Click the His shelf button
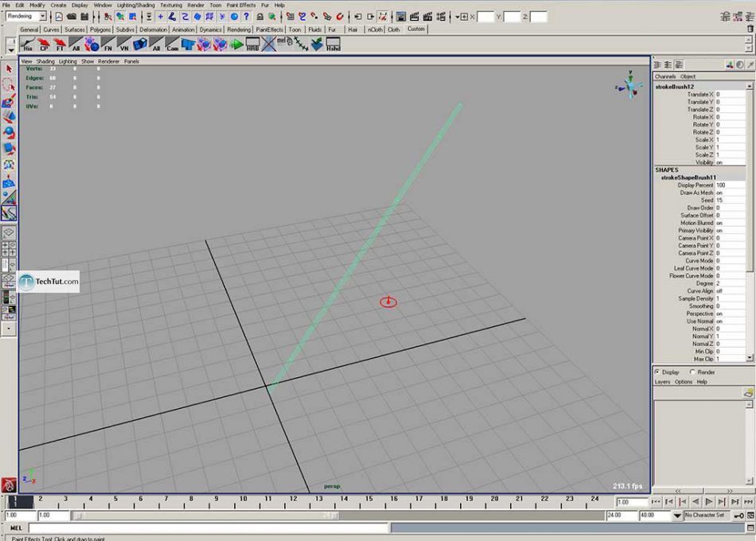 pyautogui.click(x=28, y=45)
